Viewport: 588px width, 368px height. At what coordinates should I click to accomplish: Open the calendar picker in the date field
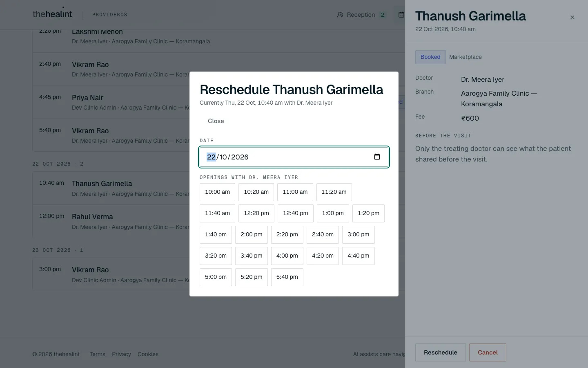tap(377, 157)
